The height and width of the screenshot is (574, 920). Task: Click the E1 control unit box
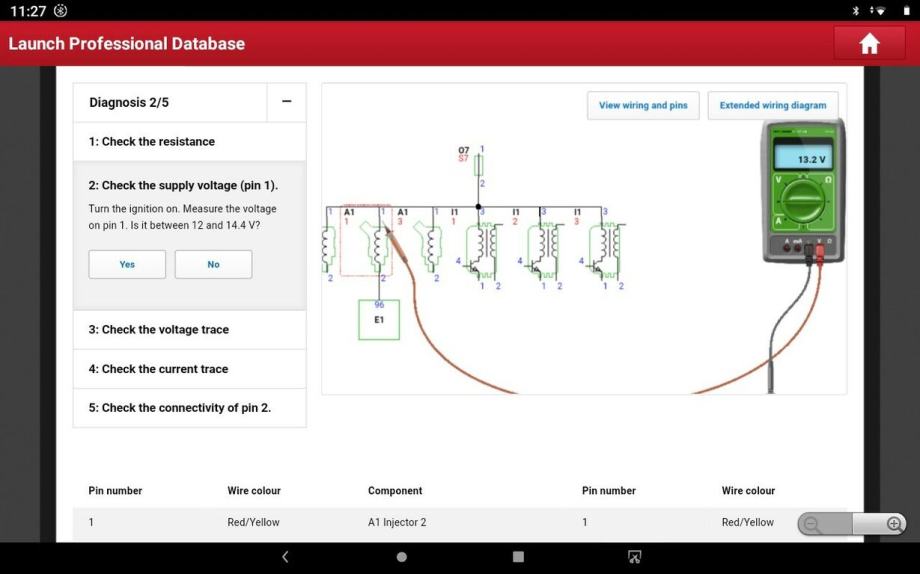click(x=379, y=320)
